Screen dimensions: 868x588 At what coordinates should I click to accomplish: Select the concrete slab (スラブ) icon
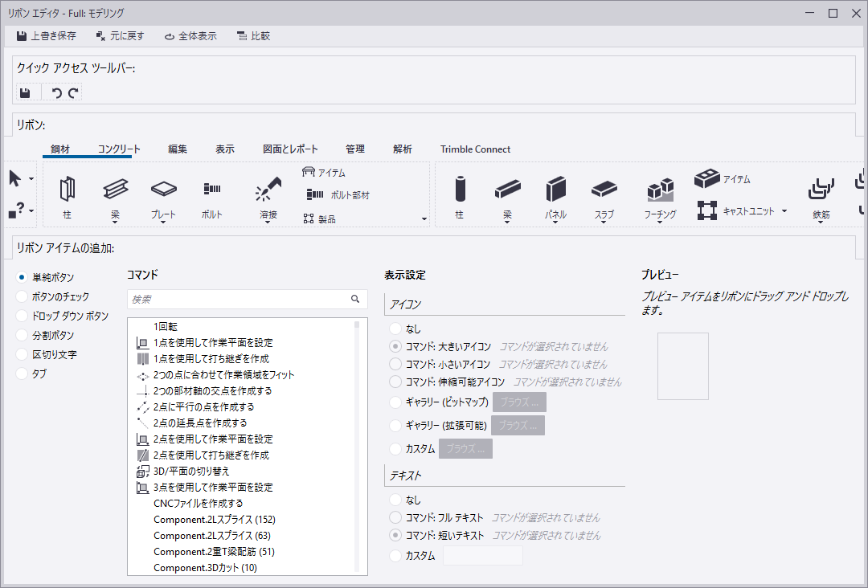(604, 190)
